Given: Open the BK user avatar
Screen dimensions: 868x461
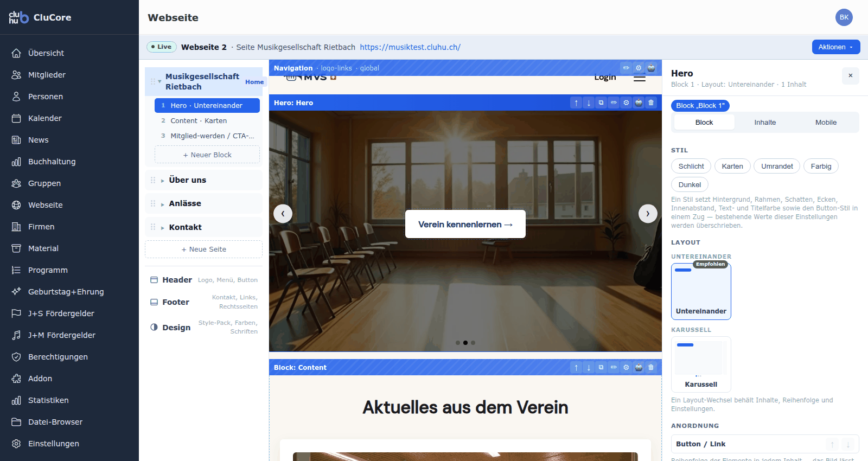Looking at the screenshot, I should 844,17.
